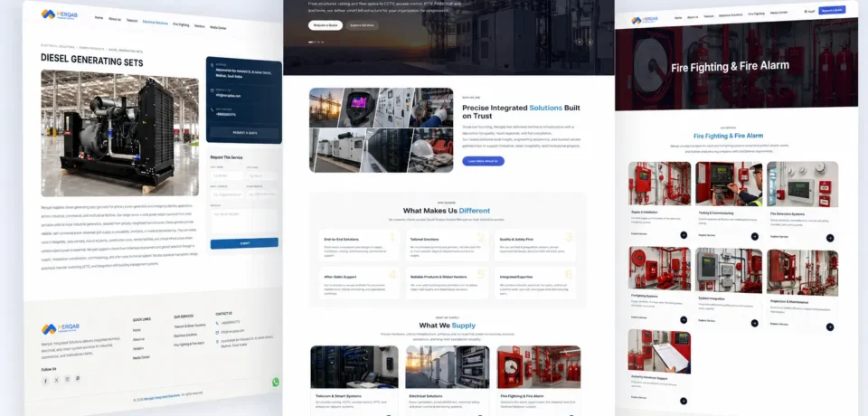Click globe language switch in right header

click(809, 11)
